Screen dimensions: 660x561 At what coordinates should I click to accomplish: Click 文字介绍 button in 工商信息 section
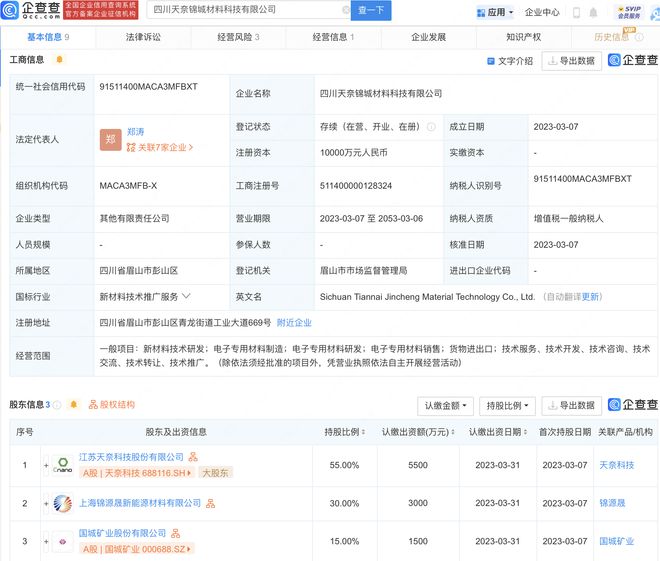point(510,61)
